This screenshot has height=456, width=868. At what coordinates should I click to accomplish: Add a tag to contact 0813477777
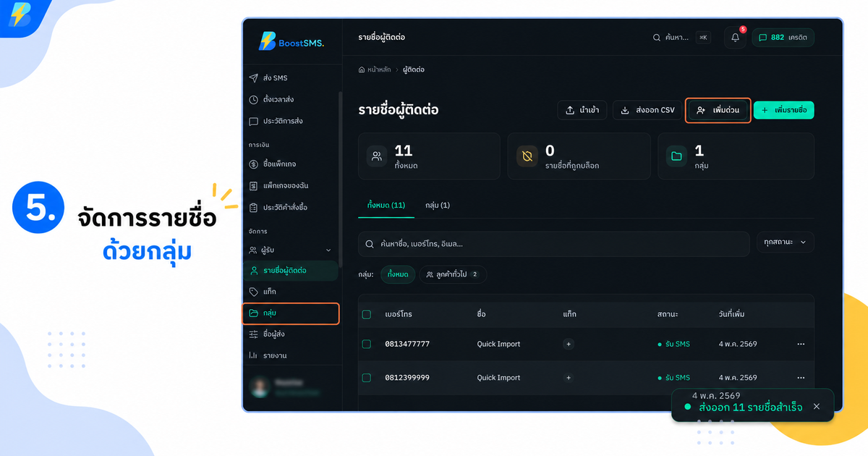pyautogui.click(x=569, y=344)
